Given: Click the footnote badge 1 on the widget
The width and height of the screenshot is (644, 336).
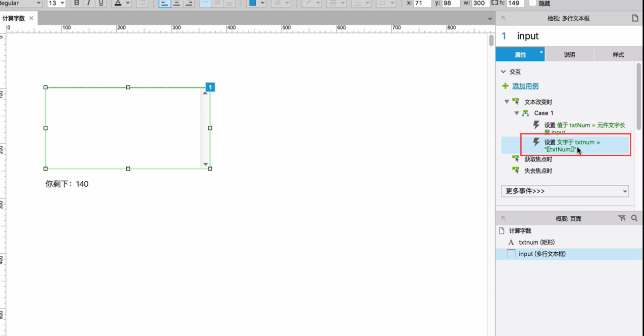Looking at the screenshot, I should pos(210,87).
